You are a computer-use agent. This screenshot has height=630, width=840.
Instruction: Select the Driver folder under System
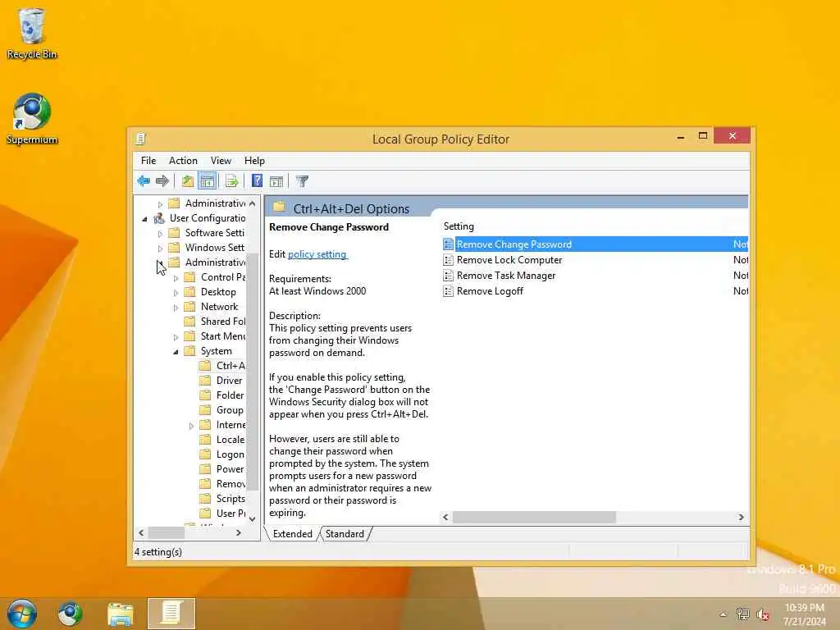coord(230,381)
